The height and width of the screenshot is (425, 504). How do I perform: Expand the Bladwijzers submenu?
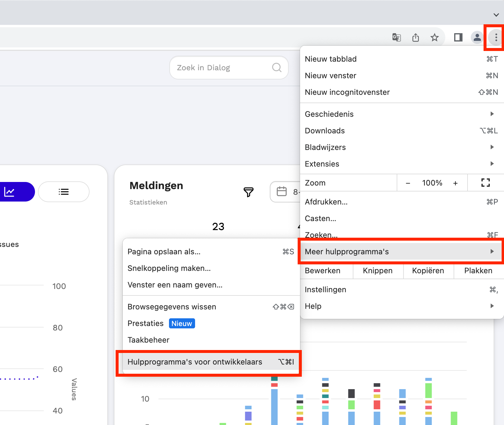pos(402,147)
